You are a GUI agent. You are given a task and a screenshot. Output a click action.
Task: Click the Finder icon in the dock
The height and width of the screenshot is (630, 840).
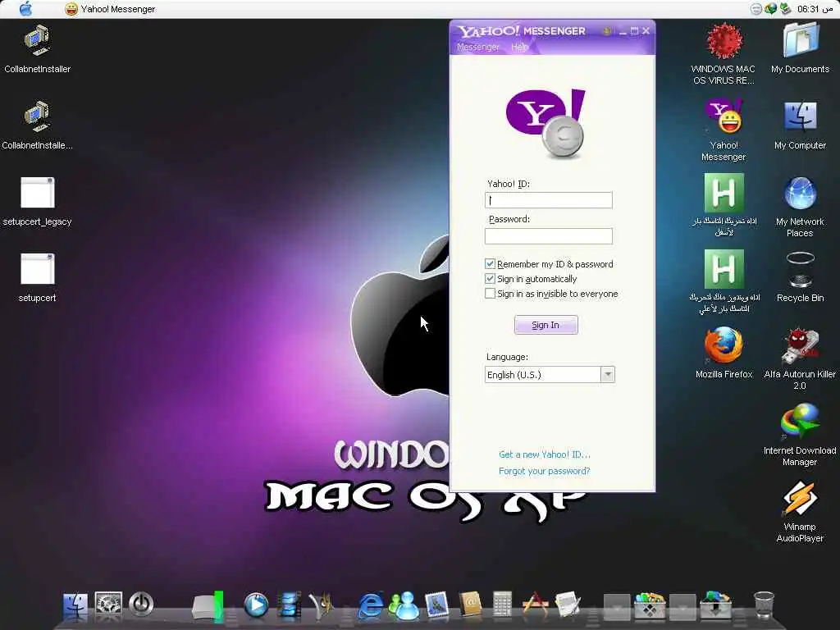point(75,606)
